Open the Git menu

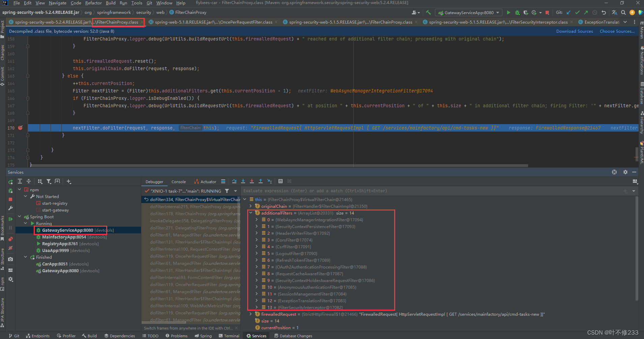click(x=149, y=3)
